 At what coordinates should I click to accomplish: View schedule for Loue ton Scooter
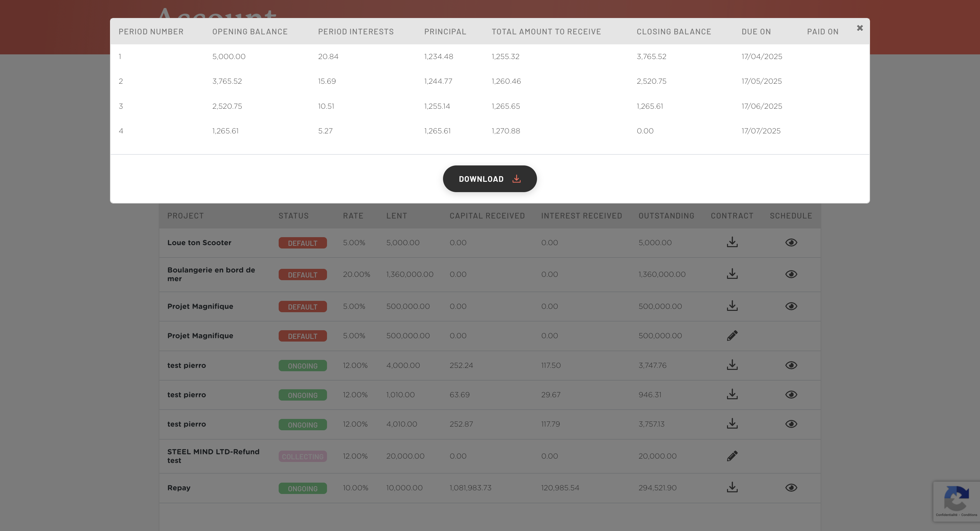pyautogui.click(x=791, y=242)
